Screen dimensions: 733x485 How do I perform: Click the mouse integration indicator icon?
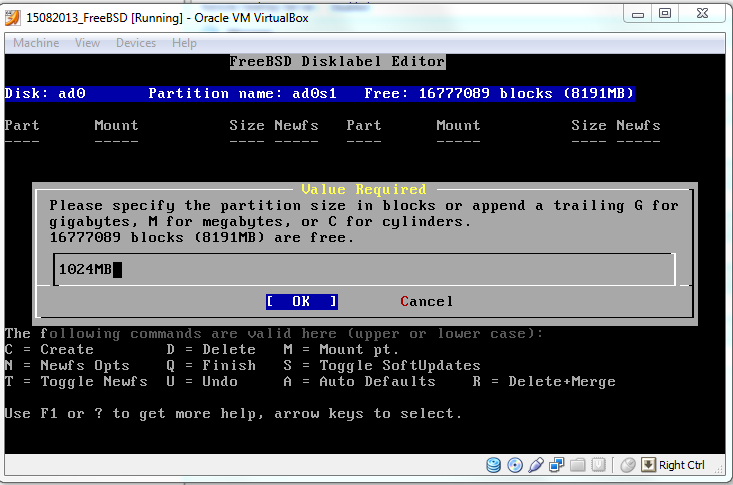click(x=628, y=465)
